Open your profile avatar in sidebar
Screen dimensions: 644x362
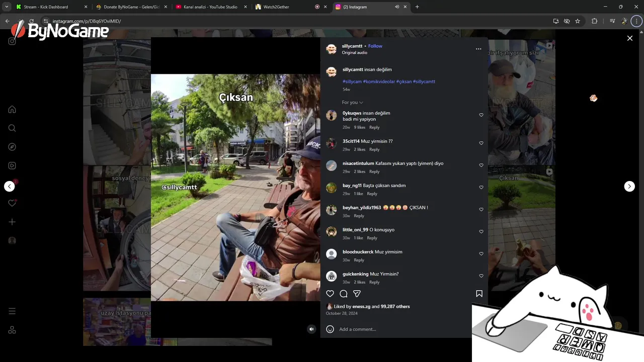tap(12, 240)
